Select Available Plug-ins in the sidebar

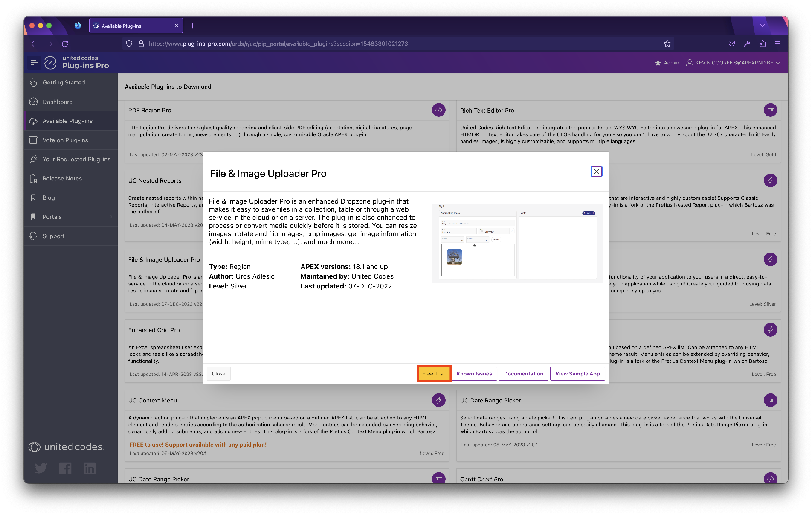(x=71, y=121)
